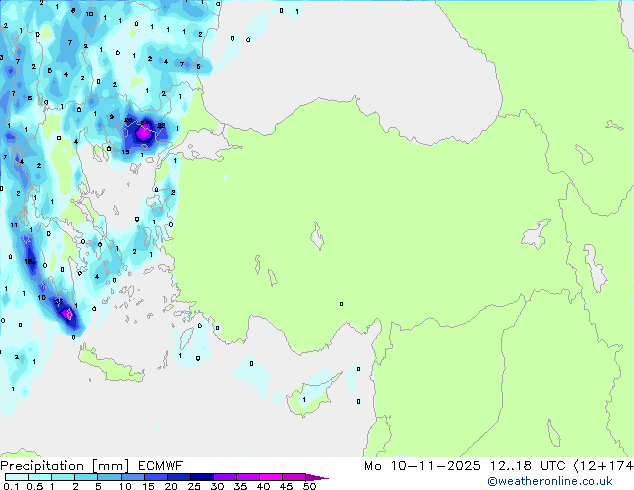Click the island of Crete on map
The image size is (634, 490).
[x=110, y=365]
